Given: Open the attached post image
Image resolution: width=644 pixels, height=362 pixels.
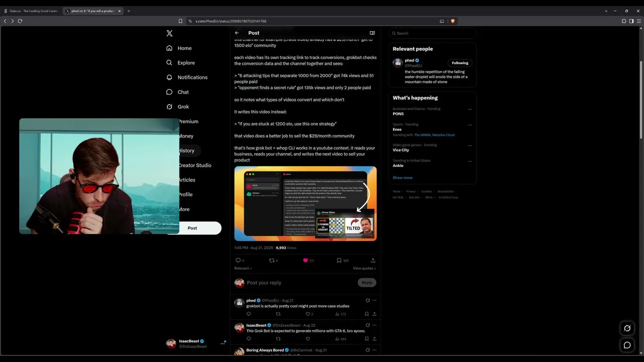Looking at the screenshot, I should (305, 204).
